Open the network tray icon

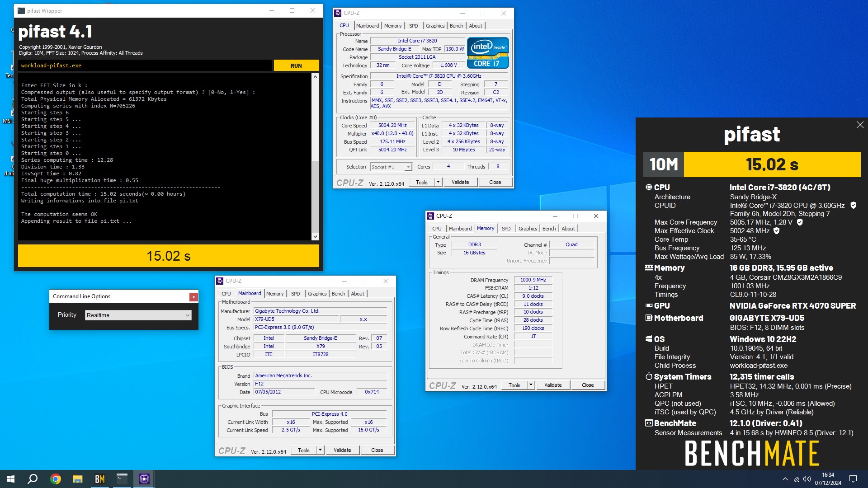coord(796,479)
